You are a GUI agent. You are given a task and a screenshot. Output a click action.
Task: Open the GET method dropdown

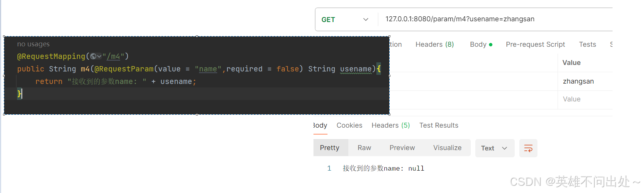(x=345, y=19)
